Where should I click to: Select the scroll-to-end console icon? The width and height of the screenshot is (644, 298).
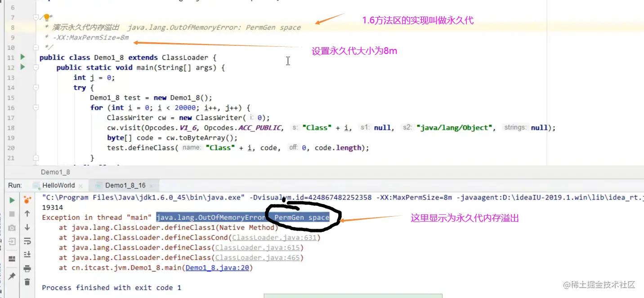[26, 253]
